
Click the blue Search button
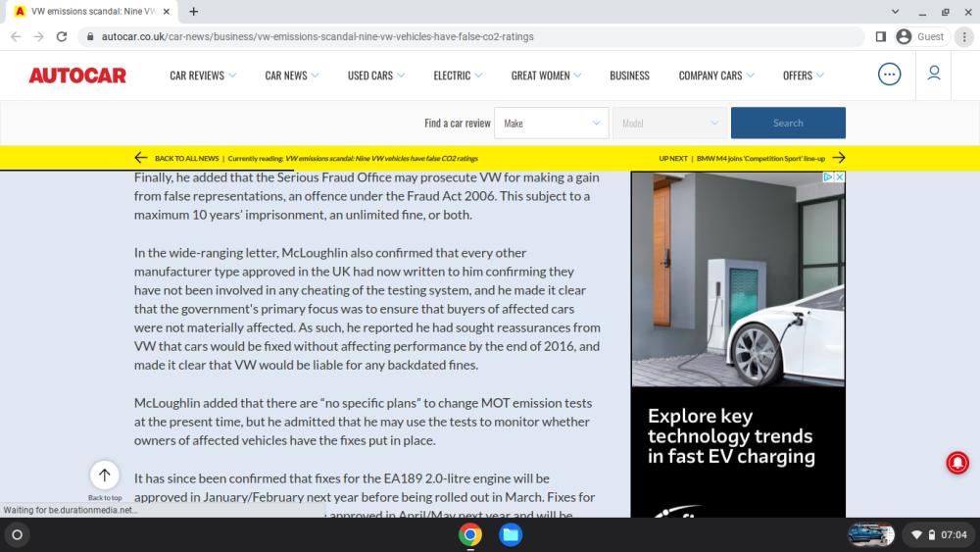788,124
